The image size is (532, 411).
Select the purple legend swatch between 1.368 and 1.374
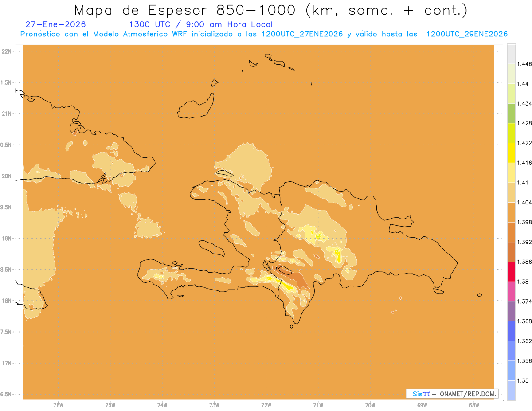[511, 311]
